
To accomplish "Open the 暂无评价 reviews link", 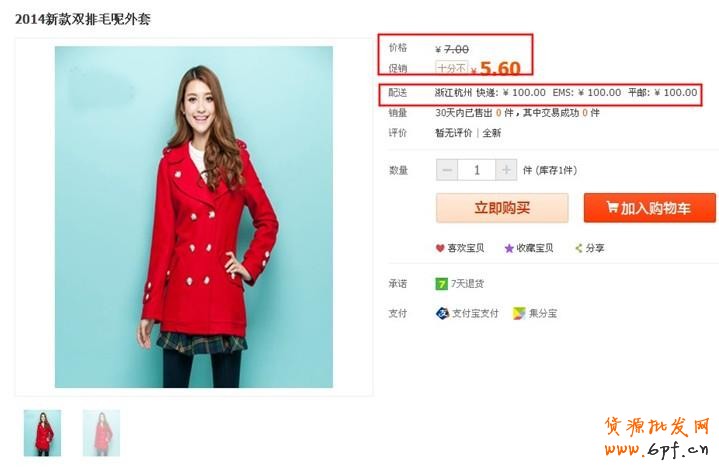I will (x=453, y=133).
